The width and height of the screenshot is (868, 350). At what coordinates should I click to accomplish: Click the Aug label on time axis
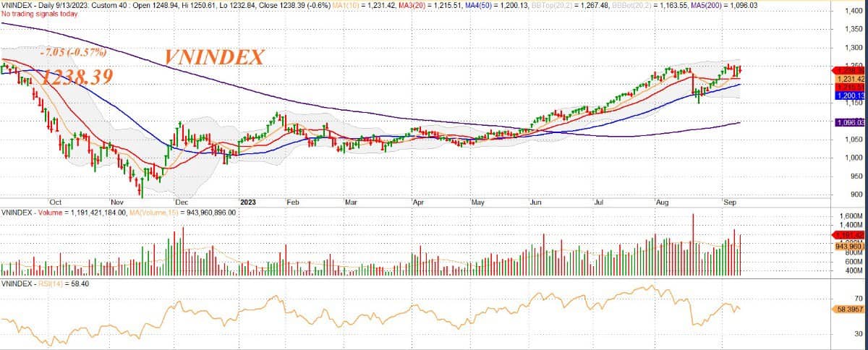click(x=661, y=203)
